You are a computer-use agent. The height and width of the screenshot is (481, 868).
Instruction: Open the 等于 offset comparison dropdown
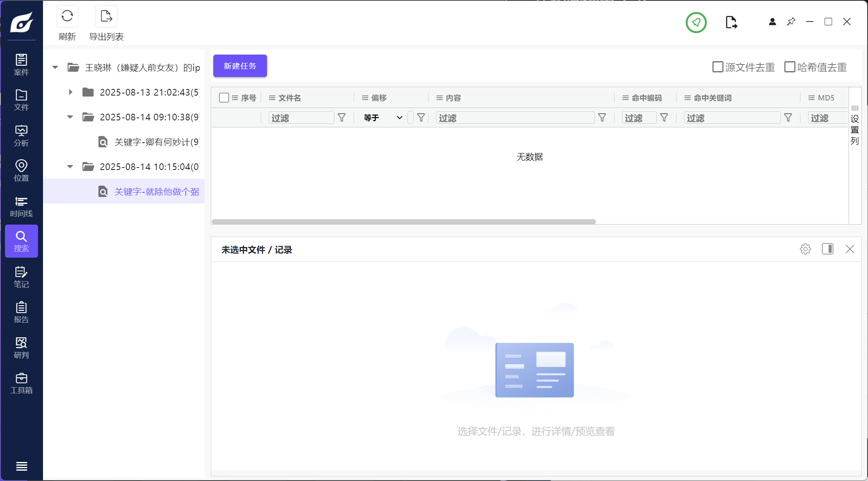pos(383,118)
